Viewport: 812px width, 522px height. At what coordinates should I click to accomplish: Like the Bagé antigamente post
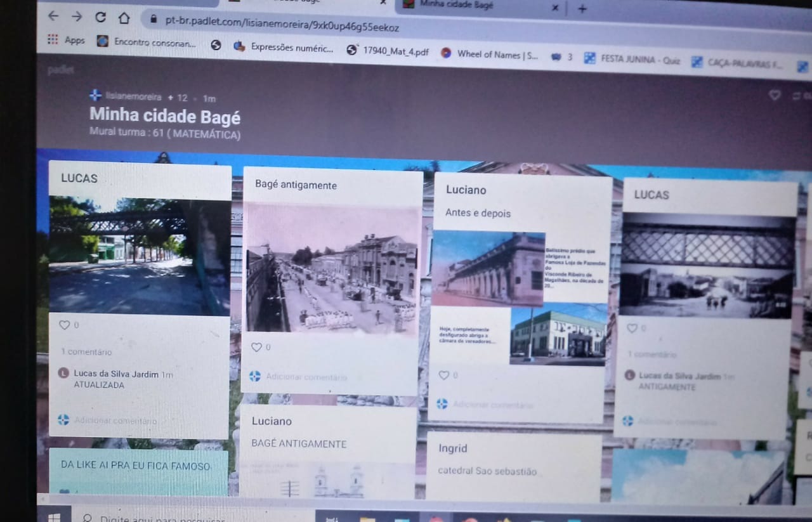[256, 347]
